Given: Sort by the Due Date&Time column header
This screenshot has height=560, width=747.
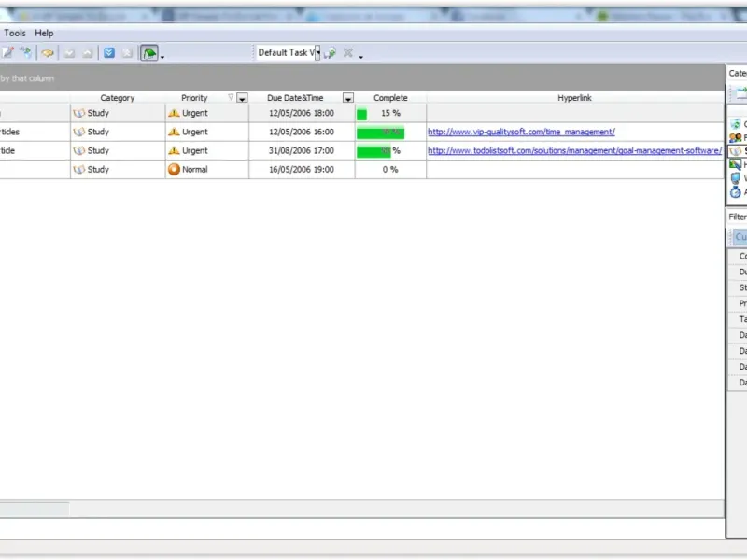Looking at the screenshot, I should [295, 98].
